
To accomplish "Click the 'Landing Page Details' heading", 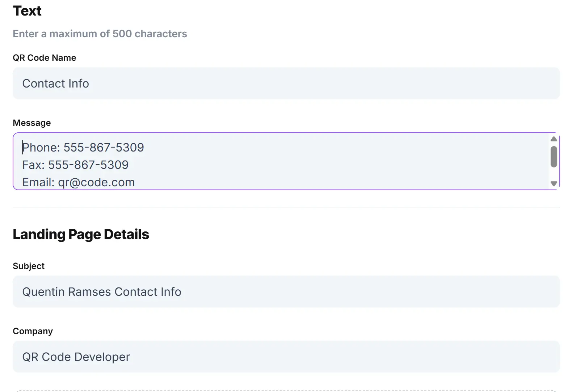I will click(x=81, y=234).
